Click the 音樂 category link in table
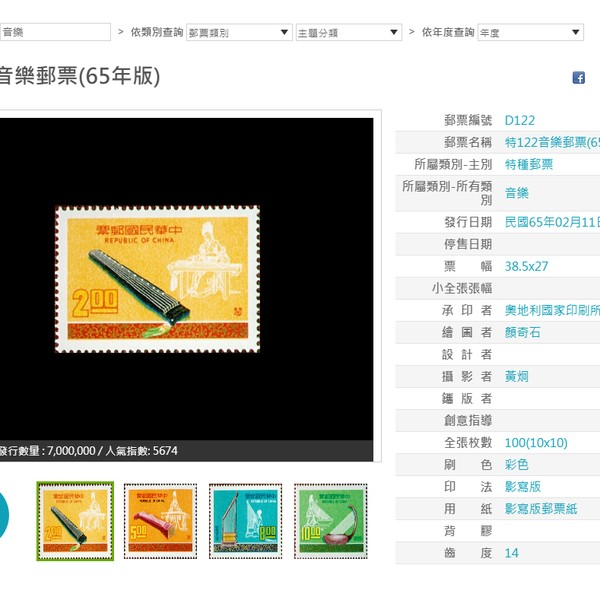The image size is (600, 600). 517,193
